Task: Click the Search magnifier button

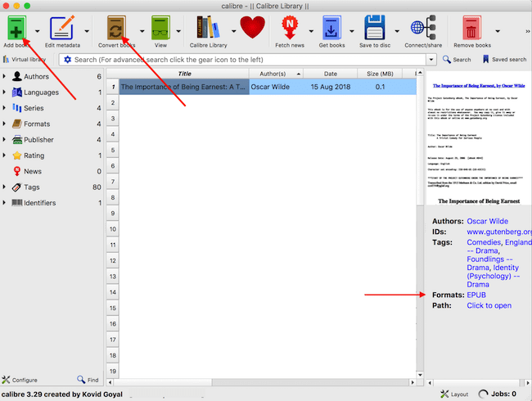Action: pyautogui.click(x=457, y=60)
